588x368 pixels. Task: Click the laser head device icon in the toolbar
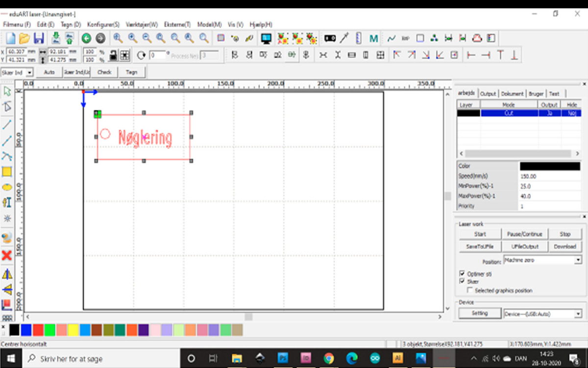tap(330, 38)
